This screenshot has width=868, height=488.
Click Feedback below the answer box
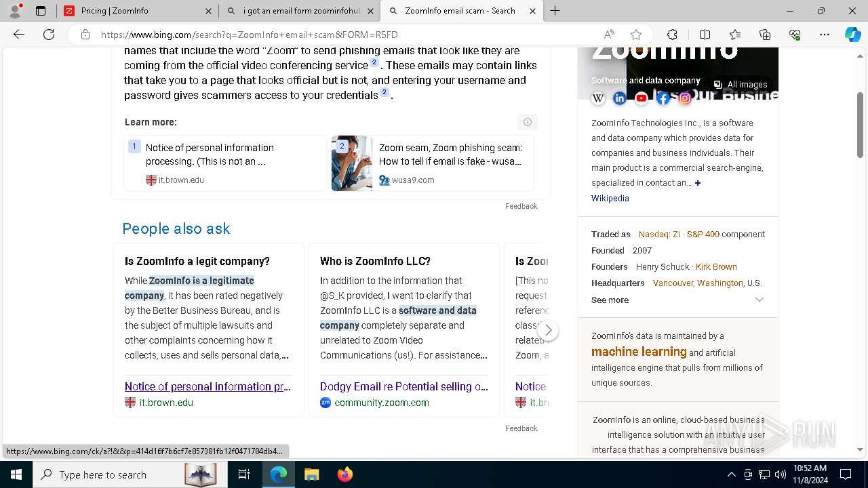[521, 206]
